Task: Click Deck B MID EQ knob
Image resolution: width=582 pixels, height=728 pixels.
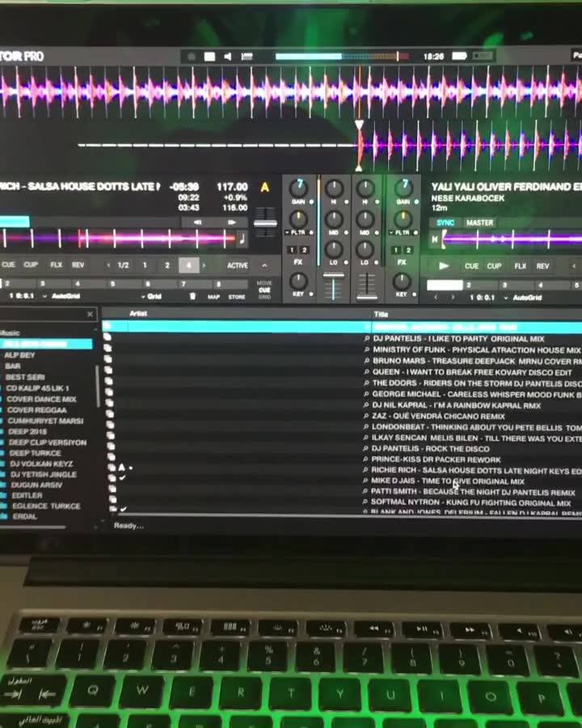Action: click(x=365, y=218)
